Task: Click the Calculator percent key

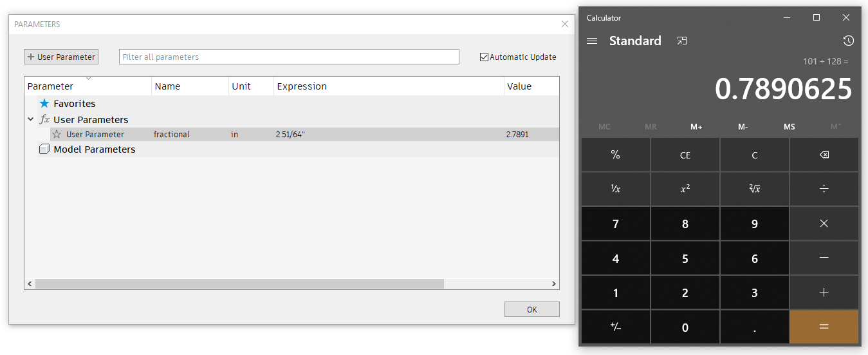Action: pos(616,155)
